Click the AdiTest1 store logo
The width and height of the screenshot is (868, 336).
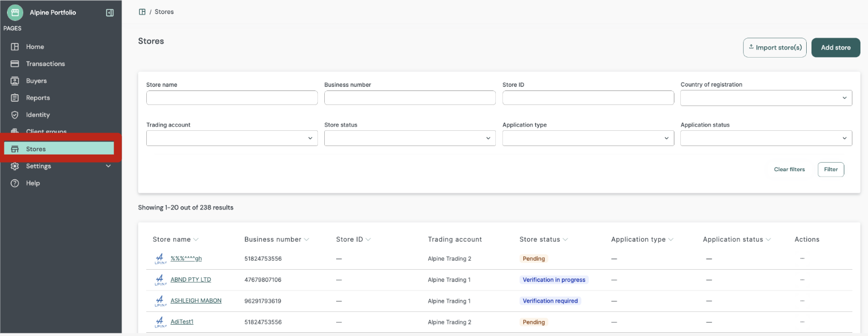click(160, 322)
